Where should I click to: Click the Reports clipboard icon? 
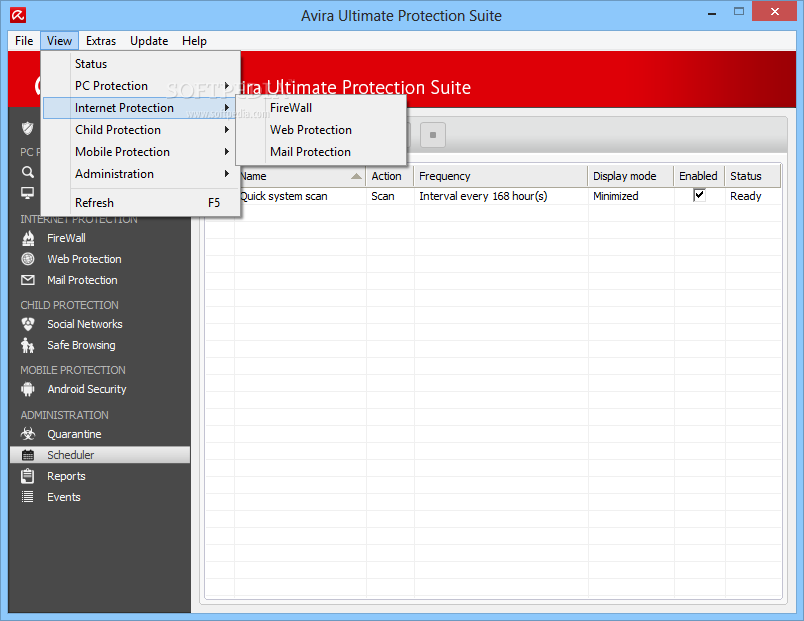28,476
